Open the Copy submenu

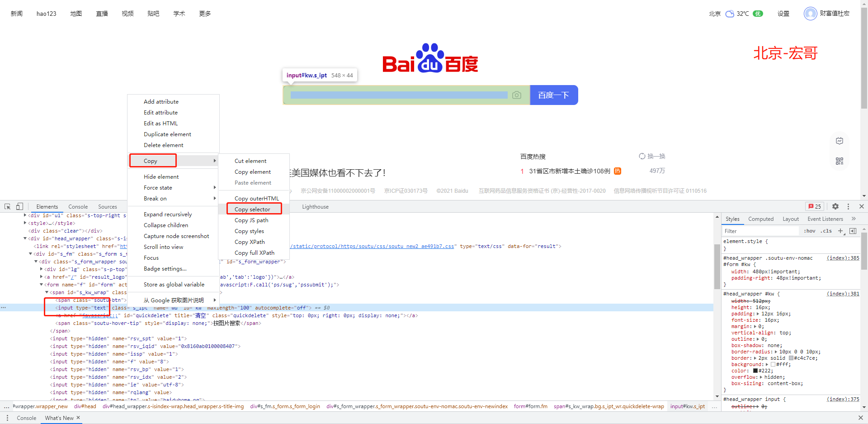(174, 161)
